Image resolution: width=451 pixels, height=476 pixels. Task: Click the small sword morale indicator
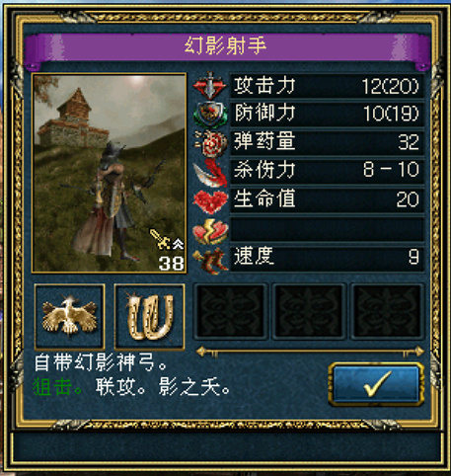pyautogui.click(x=167, y=239)
